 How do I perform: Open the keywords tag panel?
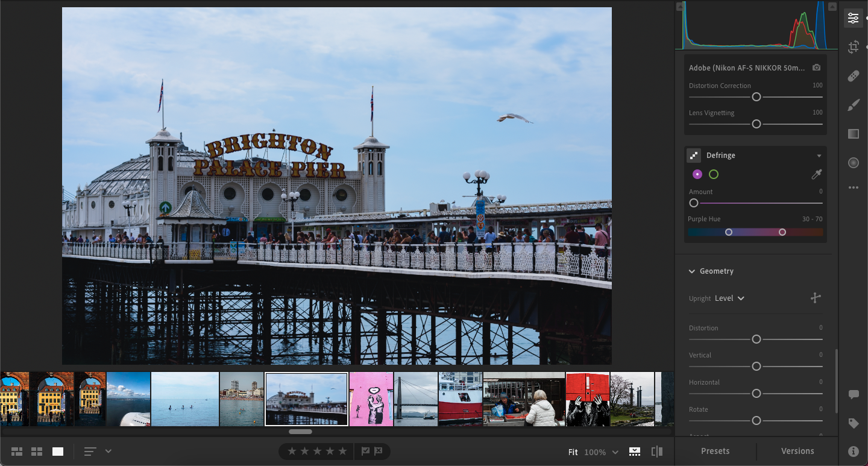[x=854, y=424]
